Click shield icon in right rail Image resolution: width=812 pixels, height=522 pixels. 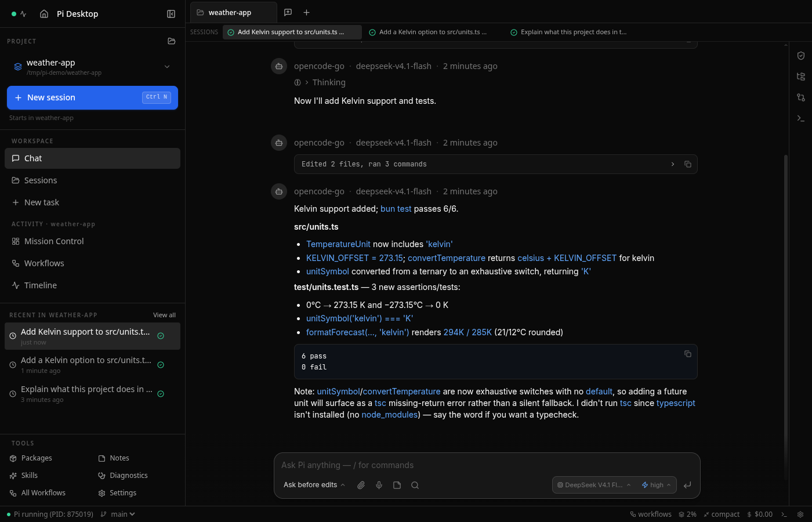click(x=801, y=56)
